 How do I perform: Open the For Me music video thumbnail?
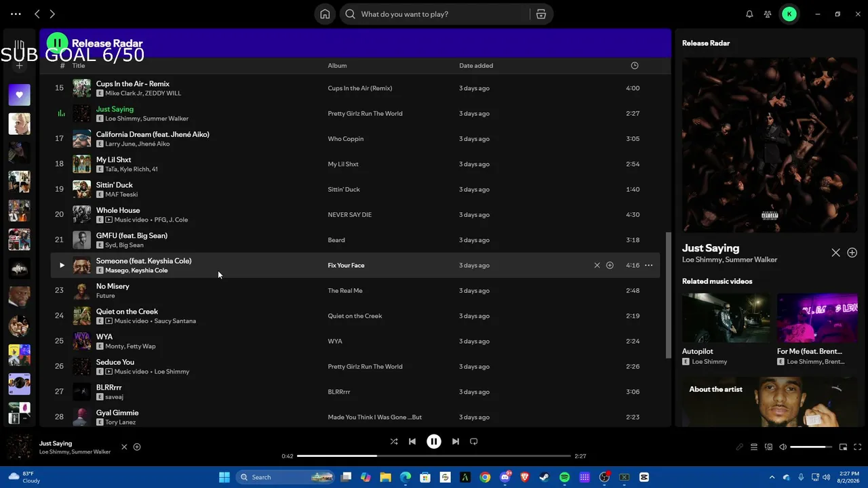(817, 318)
